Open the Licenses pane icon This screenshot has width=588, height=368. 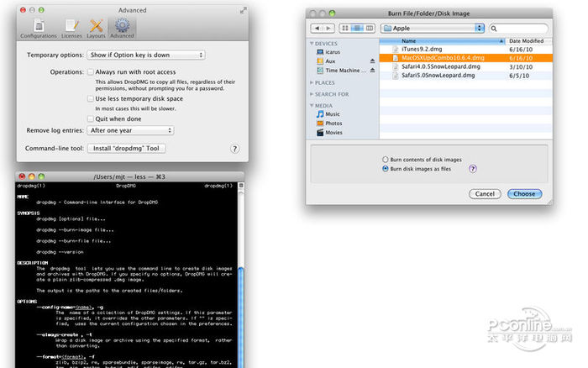71,29
